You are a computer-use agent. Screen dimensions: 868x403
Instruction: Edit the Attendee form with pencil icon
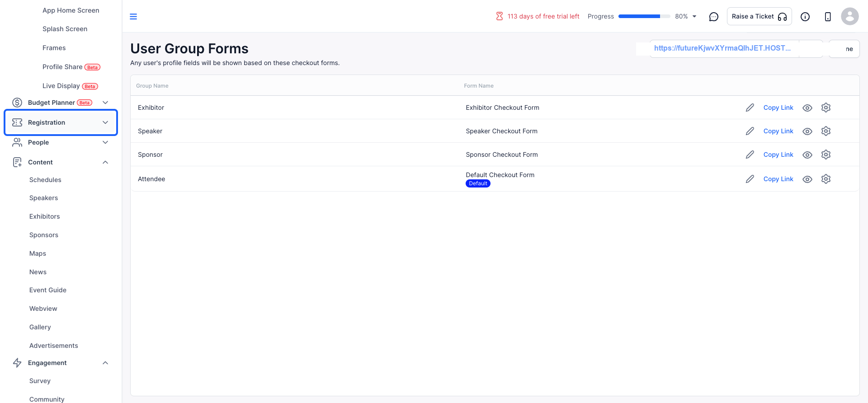pyautogui.click(x=750, y=179)
